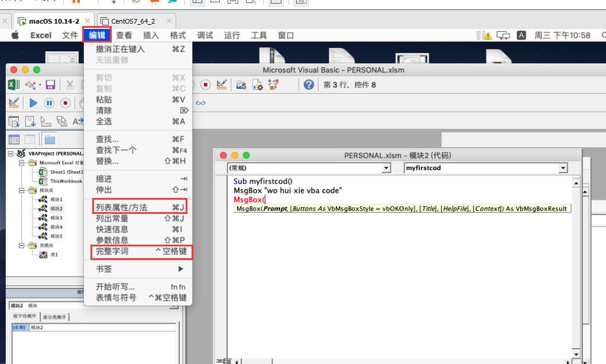Screen dimensions: 606x364
Task: Open the 查看 menu
Action: tap(124, 35)
